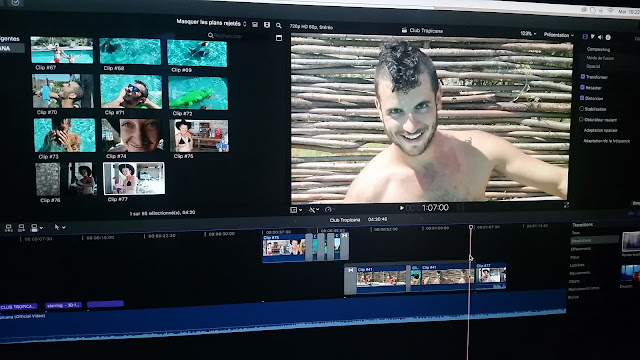Click the Wi-Fi icon in macOS menu bar

tap(611, 11)
